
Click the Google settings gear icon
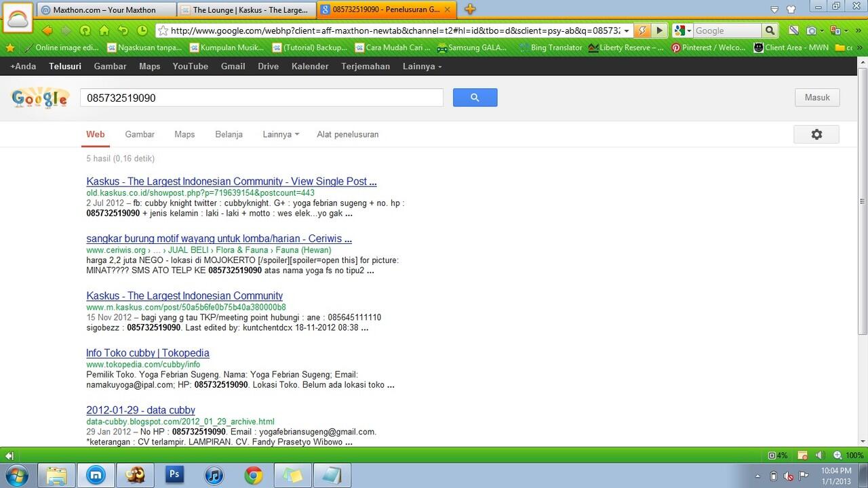point(816,134)
